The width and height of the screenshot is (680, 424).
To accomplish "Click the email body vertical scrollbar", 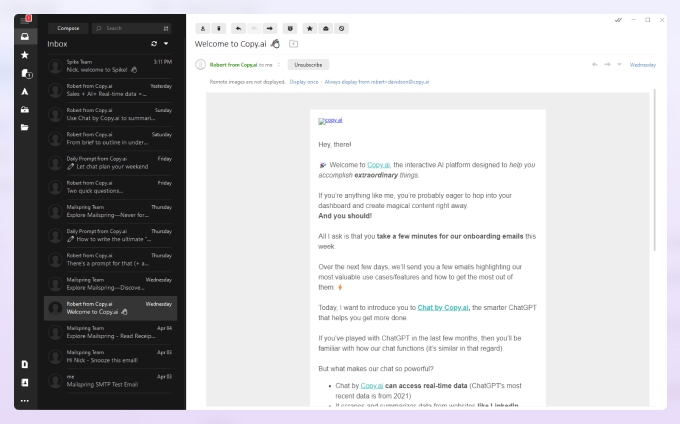I will tap(654, 170).
